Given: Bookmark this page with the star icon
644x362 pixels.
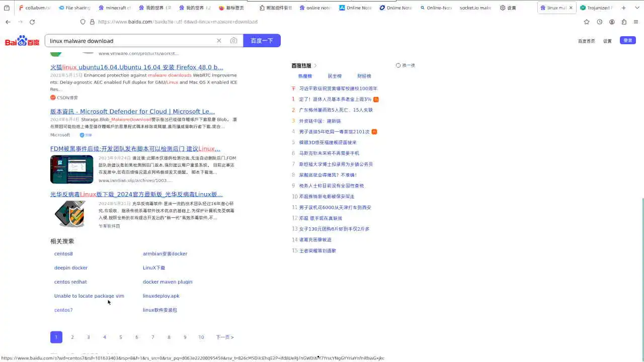Looking at the screenshot, I should [587, 22].
